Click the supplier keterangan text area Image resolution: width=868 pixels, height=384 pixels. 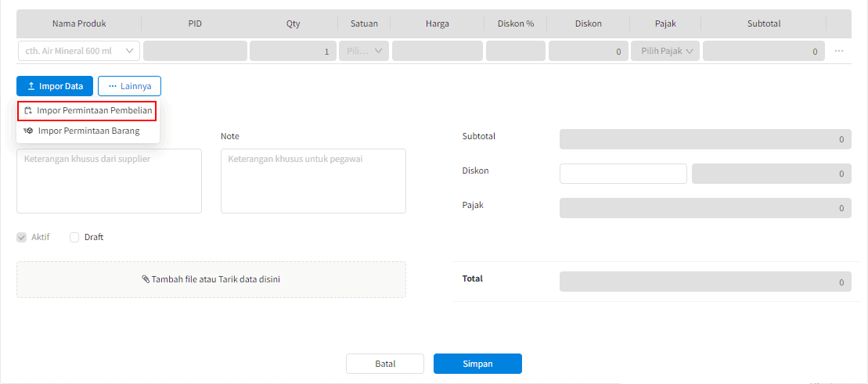(109, 181)
